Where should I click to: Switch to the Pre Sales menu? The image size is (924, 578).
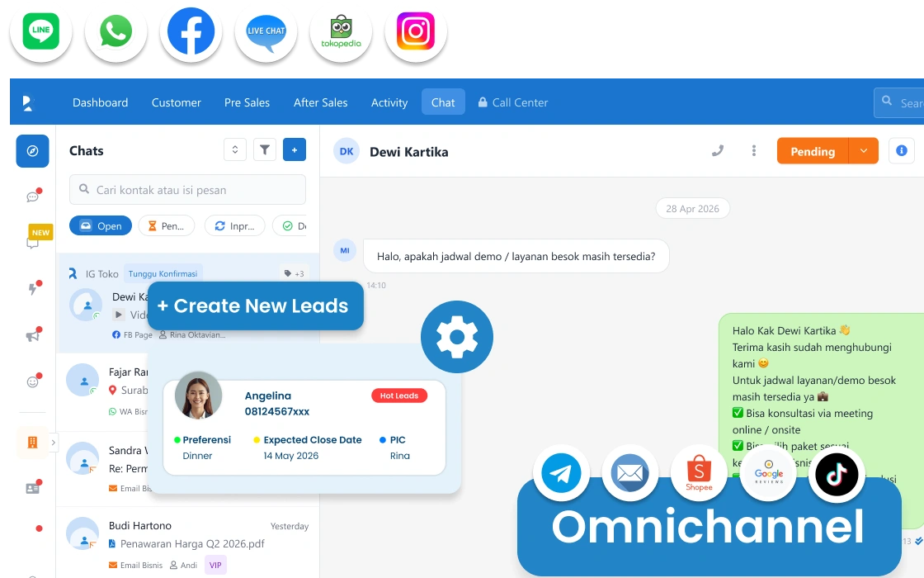click(247, 102)
